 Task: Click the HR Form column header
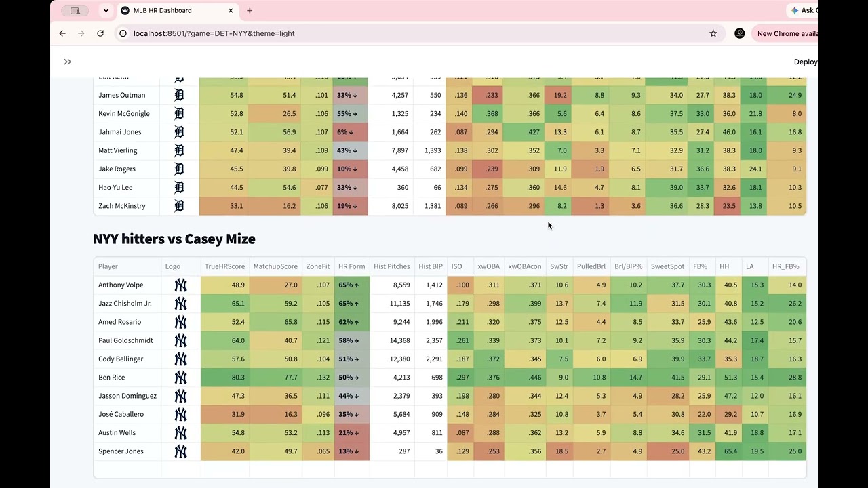(x=351, y=267)
